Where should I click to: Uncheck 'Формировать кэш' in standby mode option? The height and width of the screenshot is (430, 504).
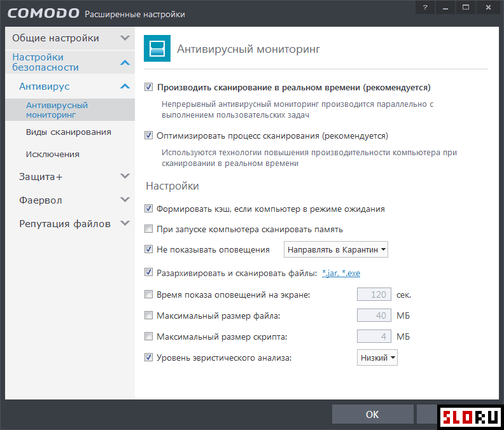tap(148, 209)
